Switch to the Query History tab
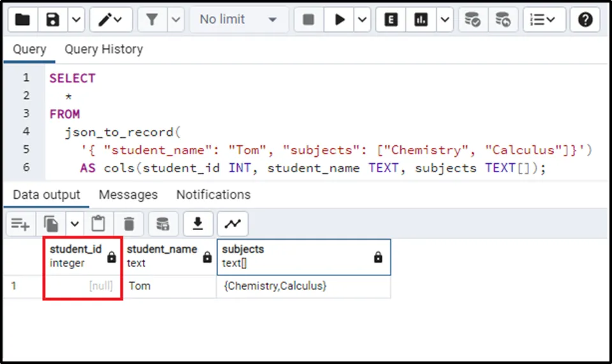Image resolution: width=612 pixels, height=364 pixels. (103, 49)
